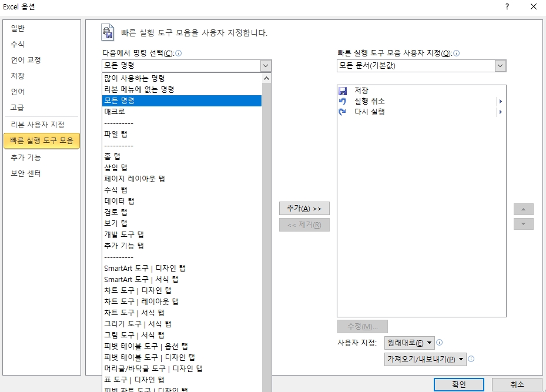Choose 개발 도구 탭 from the list
This screenshot has width=546, height=392.
[x=182, y=234]
